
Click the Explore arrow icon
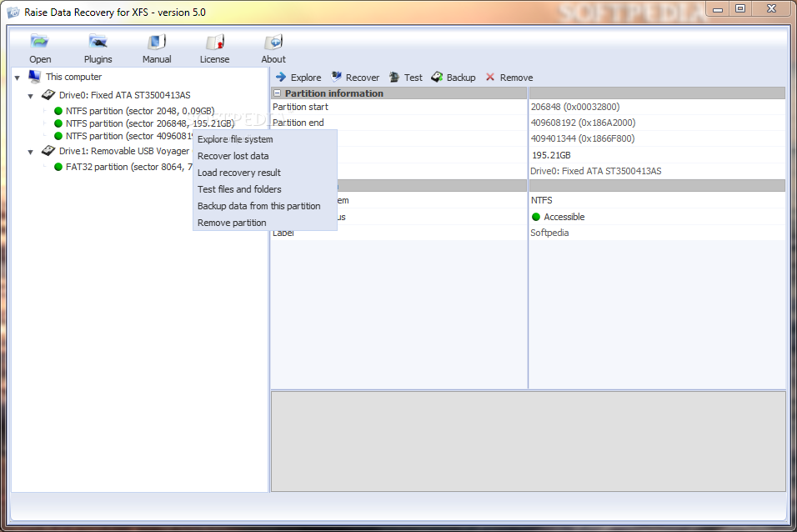(x=281, y=77)
